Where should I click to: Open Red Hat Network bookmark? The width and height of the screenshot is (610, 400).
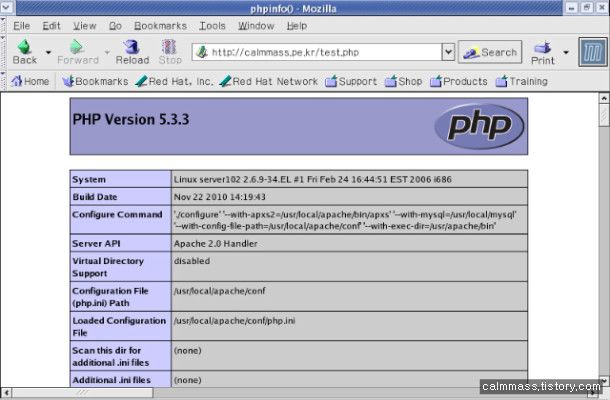click(268, 81)
